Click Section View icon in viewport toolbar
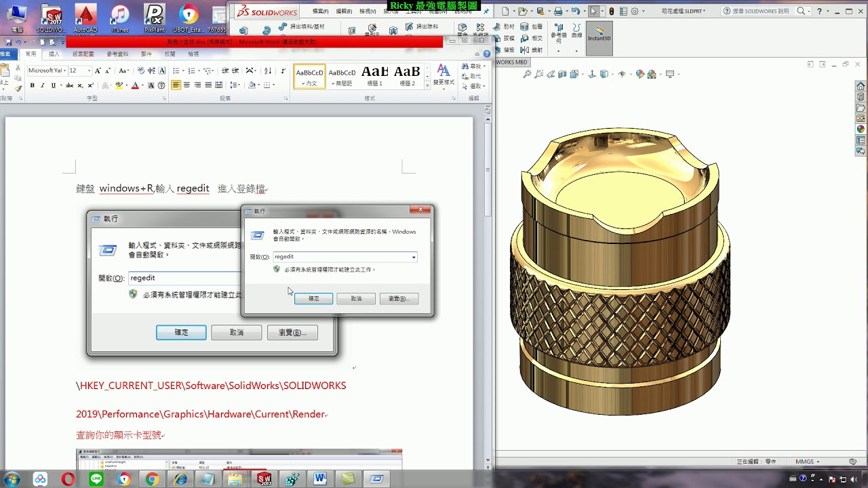This screenshot has height=488, width=868. [562, 75]
